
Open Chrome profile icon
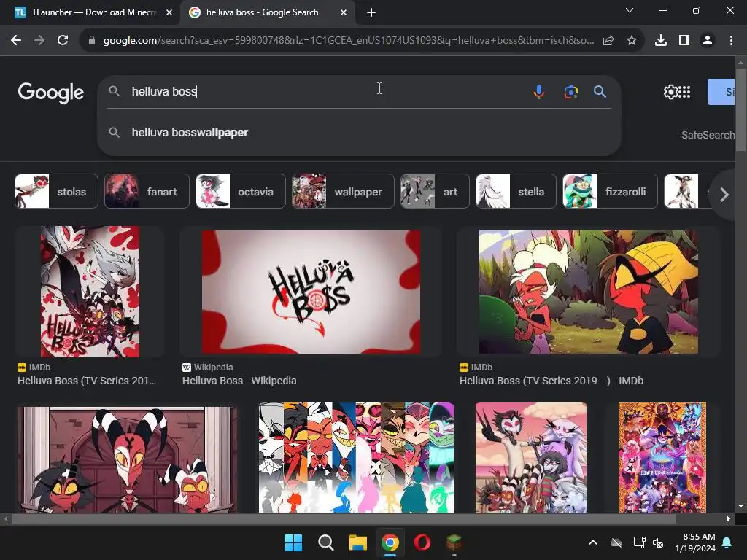[x=708, y=41]
